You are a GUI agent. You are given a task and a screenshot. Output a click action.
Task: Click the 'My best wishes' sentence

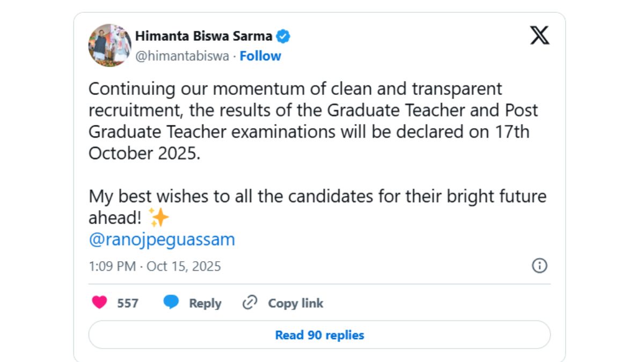[317, 196]
